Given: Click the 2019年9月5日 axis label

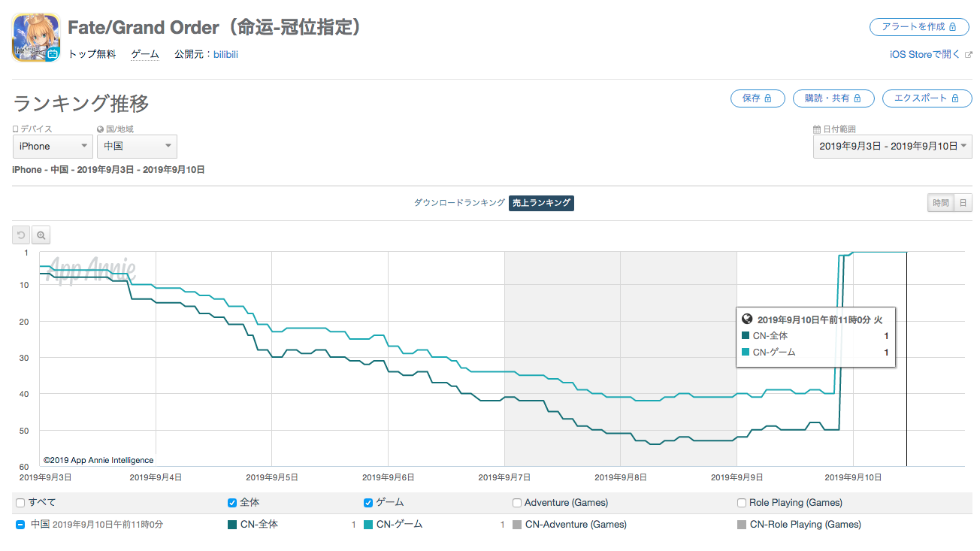Looking at the screenshot, I should 272,477.
